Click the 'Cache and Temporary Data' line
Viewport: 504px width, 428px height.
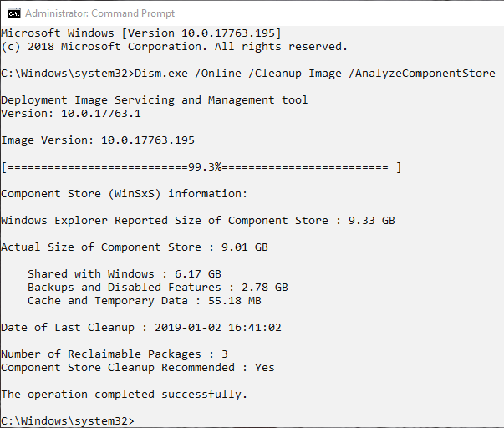click(x=145, y=301)
